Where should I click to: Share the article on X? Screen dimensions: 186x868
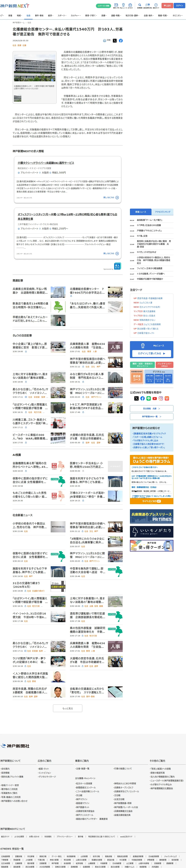[x=114, y=41]
